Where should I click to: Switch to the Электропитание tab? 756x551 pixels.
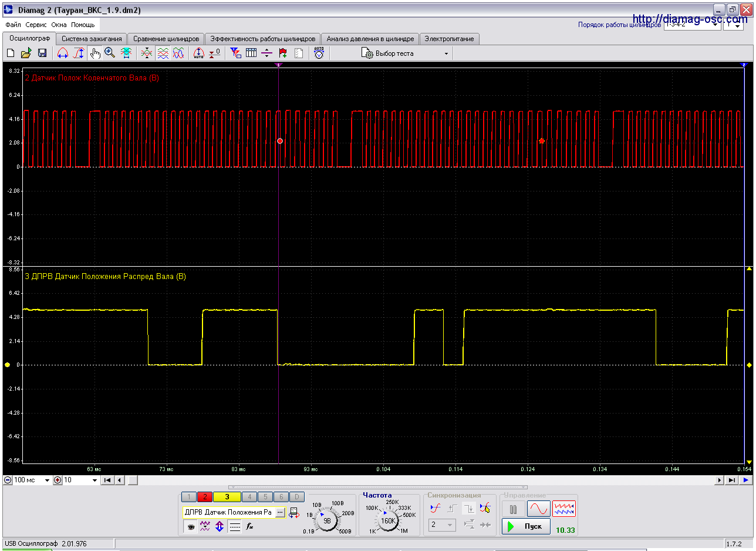point(450,39)
